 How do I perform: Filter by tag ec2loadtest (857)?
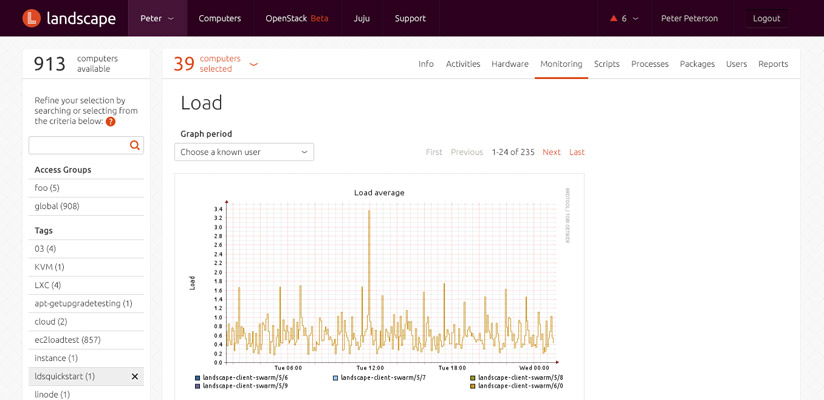(86, 340)
